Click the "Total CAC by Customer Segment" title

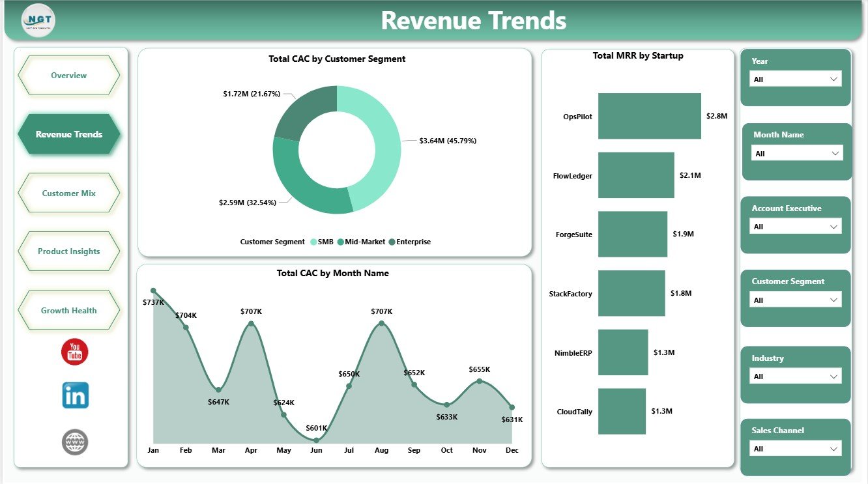(337, 59)
